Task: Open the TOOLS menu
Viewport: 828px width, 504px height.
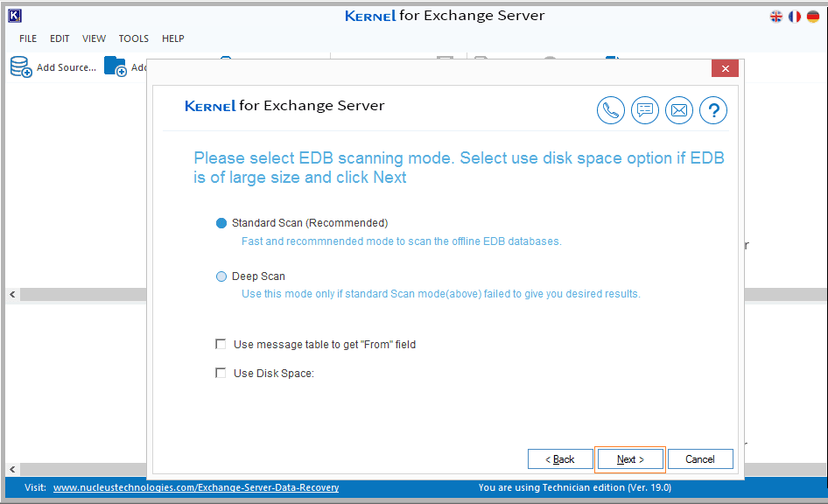Action: [x=134, y=38]
